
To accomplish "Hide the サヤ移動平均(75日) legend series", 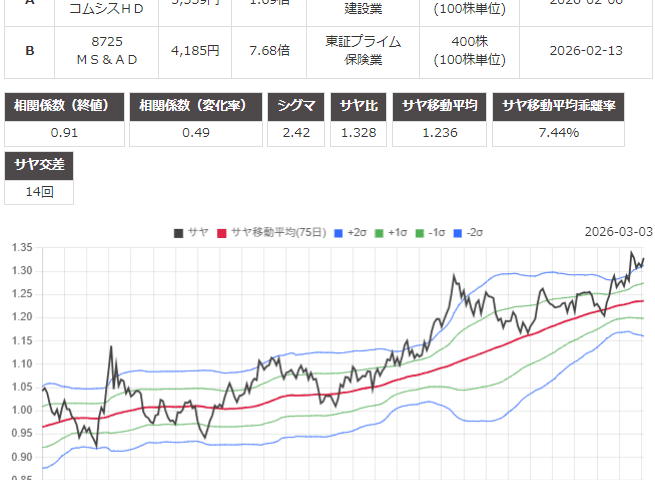I will click(272, 233).
